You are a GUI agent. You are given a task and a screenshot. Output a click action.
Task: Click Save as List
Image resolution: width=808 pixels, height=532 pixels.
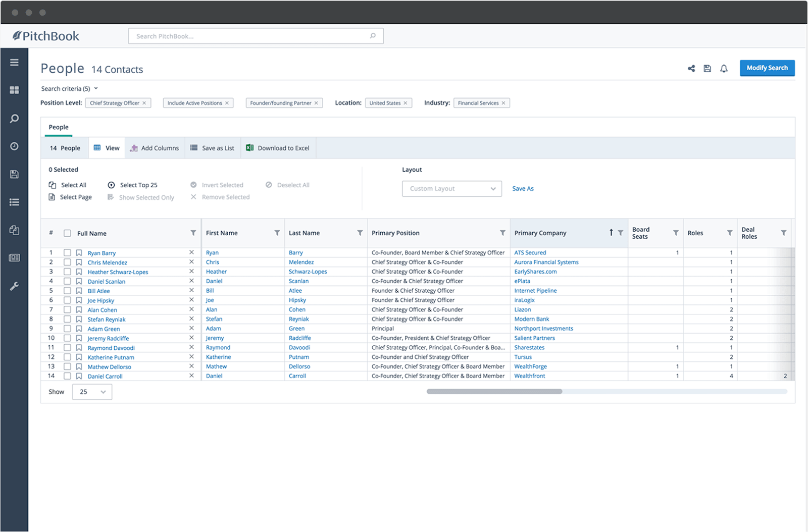[x=213, y=148]
